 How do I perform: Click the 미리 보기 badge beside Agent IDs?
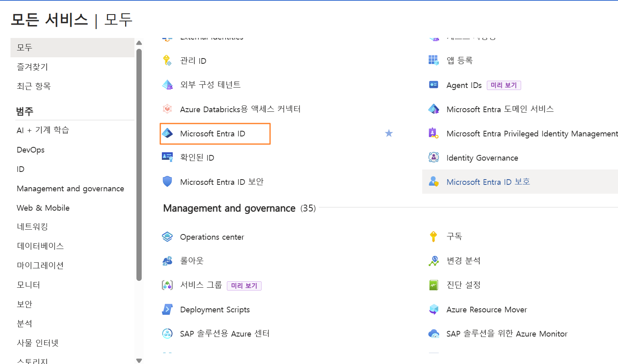504,85
